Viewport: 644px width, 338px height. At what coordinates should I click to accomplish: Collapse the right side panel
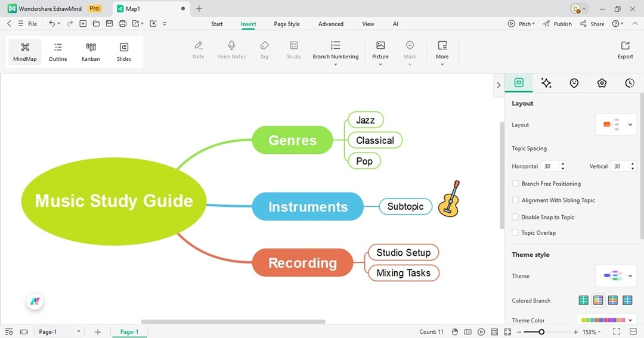click(499, 85)
